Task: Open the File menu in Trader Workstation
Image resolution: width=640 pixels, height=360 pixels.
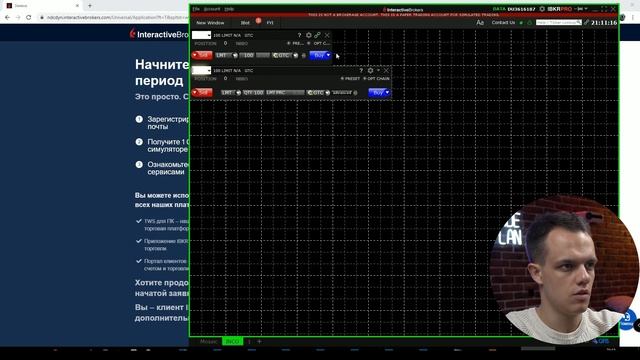Action: click(196, 9)
